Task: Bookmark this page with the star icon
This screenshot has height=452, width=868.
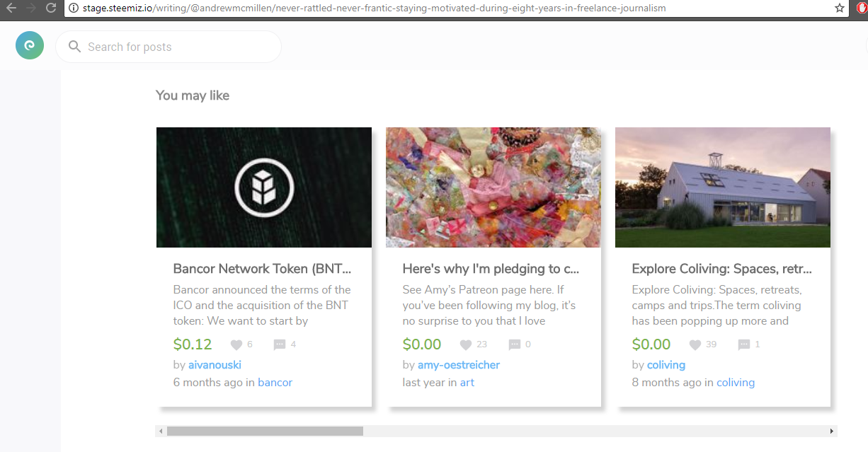Action: pos(840,8)
